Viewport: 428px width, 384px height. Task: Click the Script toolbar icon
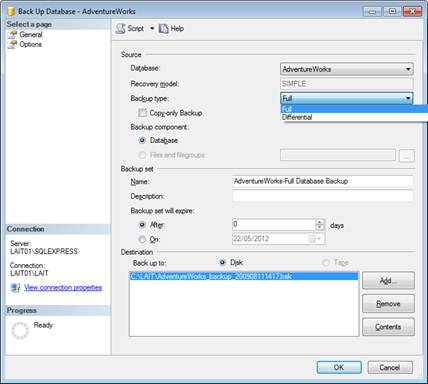coord(120,29)
